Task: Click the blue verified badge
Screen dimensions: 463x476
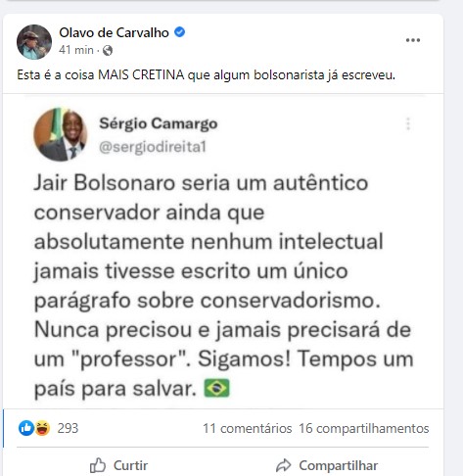Action: click(179, 32)
